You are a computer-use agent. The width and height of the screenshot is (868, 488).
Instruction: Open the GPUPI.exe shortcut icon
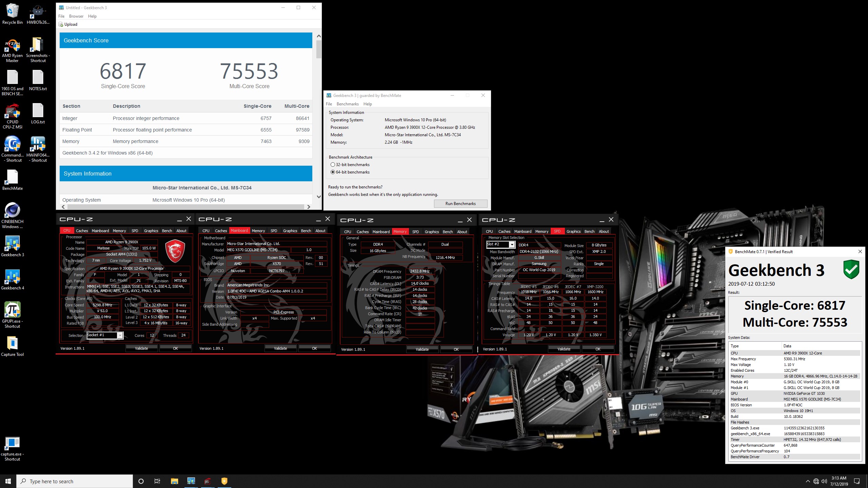click(12, 315)
